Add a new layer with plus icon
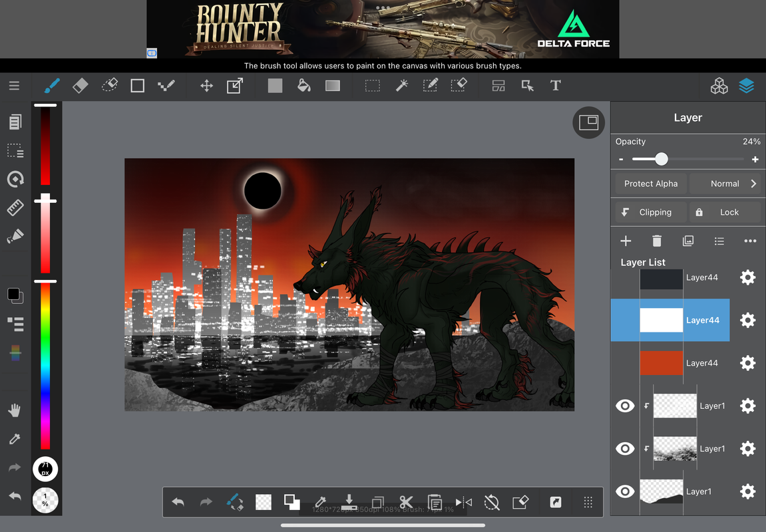 (626, 241)
